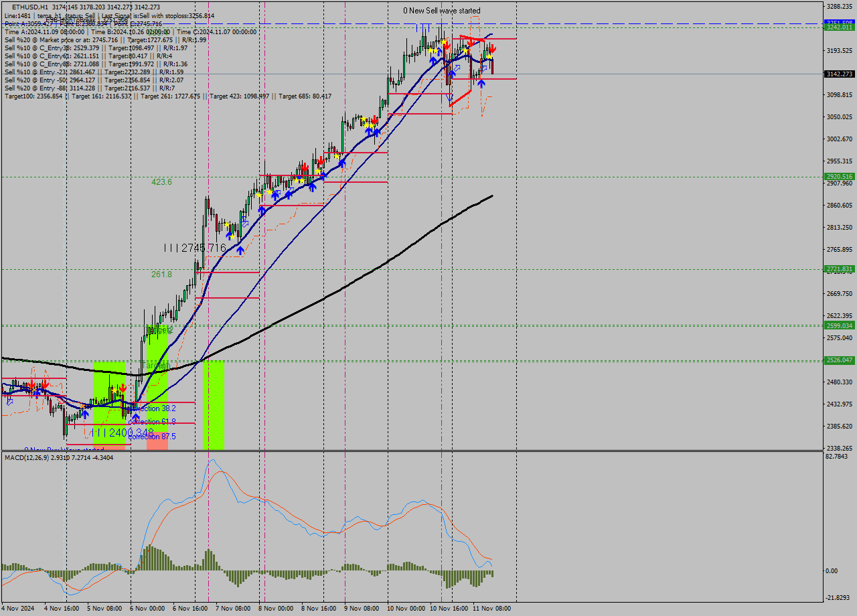Select the C_Entry88 sell order line
The width and height of the screenshot is (857, 616).
click(x=96, y=64)
